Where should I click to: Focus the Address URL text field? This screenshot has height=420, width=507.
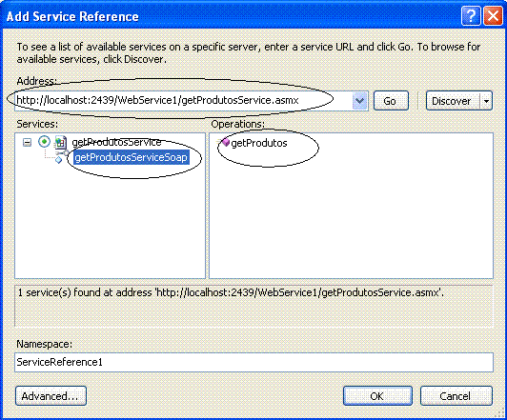[184, 101]
